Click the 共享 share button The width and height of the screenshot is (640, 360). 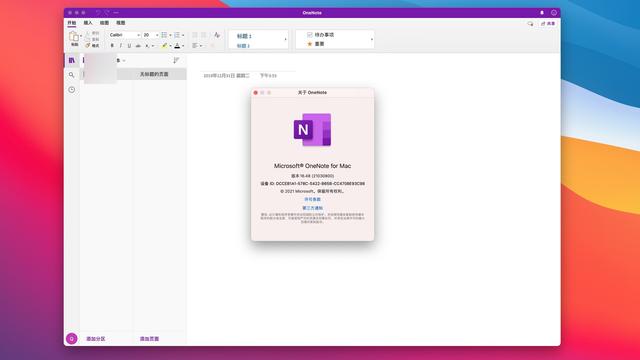(x=548, y=24)
